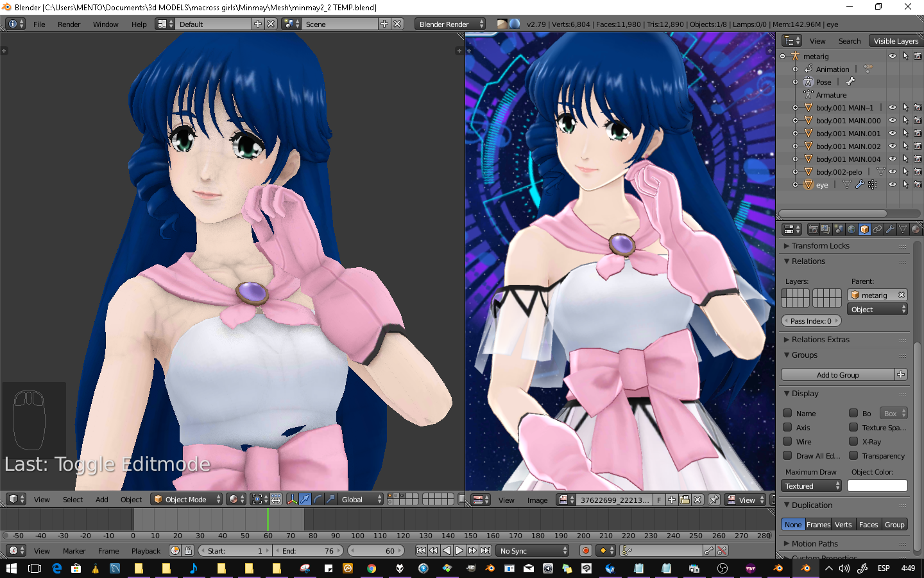This screenshot has height=578, width=924.
Task: Open Microsoft Edge from the taskbar
Action: [57, 568]
